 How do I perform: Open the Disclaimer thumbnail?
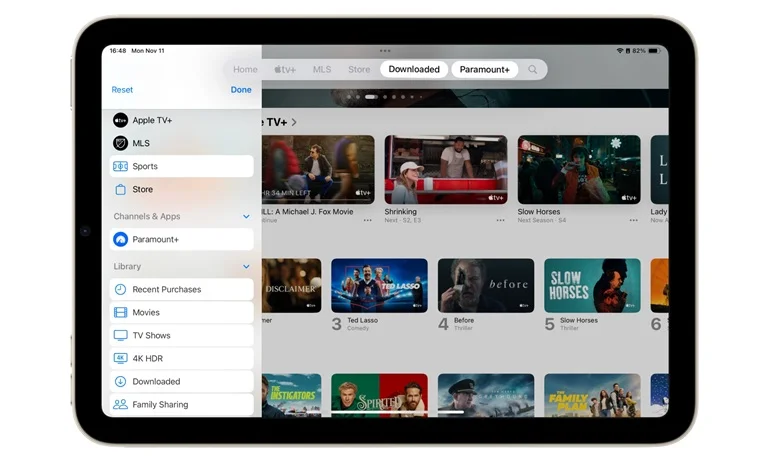(x=292, y=286)
